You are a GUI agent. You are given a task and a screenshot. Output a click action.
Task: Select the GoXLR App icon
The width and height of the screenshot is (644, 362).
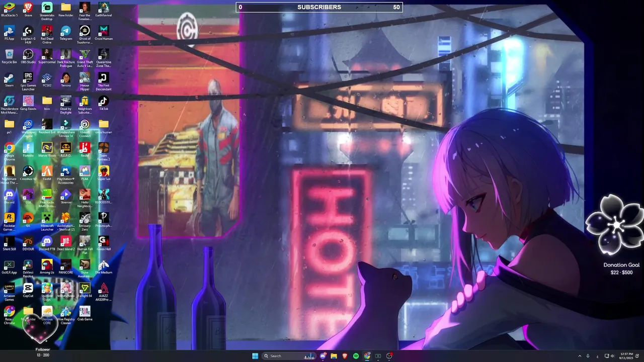9,264
